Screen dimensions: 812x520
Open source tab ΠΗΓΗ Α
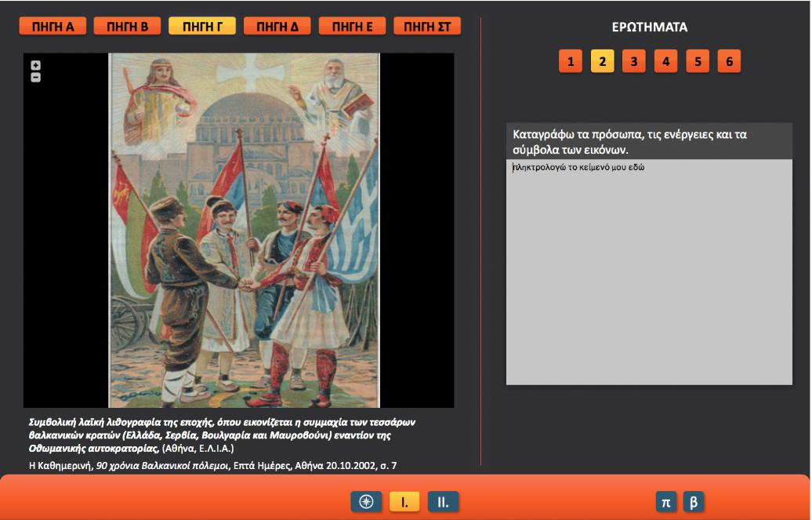coord(53,27)
